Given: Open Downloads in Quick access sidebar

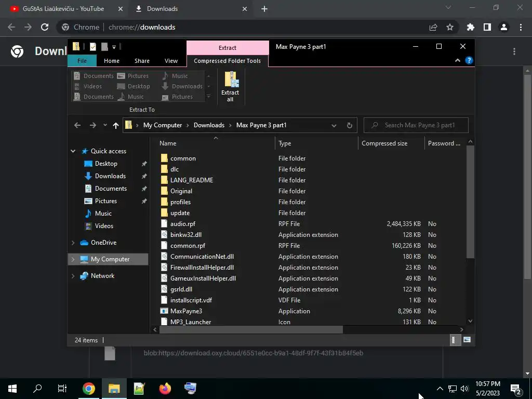Looking at the screenshot, I should [110, 176].
